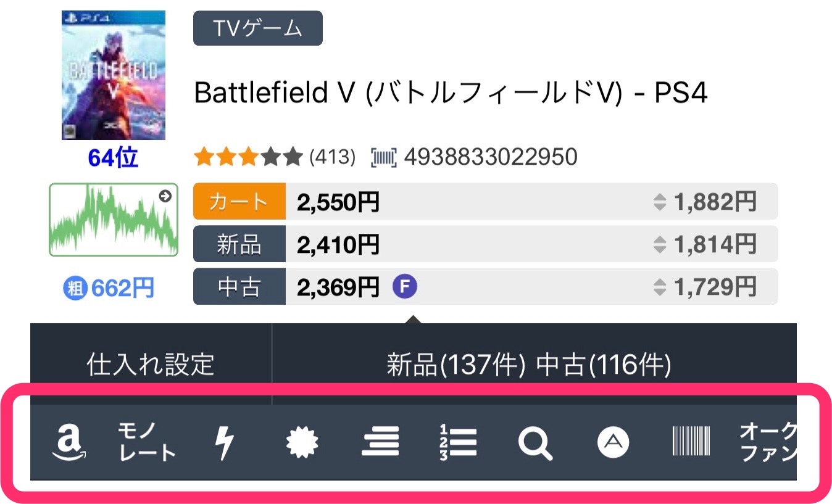Open the モノレート link
Viewport: 832px width, 504px height.
point(146,442)
